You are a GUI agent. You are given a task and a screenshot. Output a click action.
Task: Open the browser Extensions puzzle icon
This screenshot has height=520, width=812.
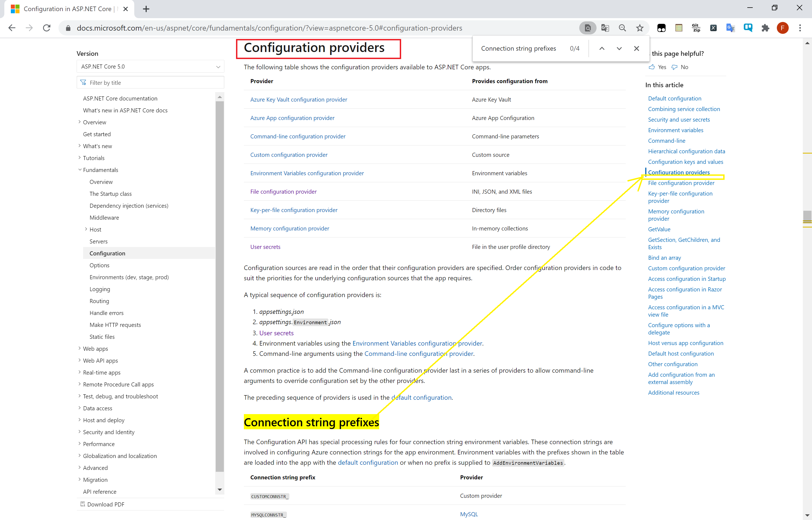765,28
